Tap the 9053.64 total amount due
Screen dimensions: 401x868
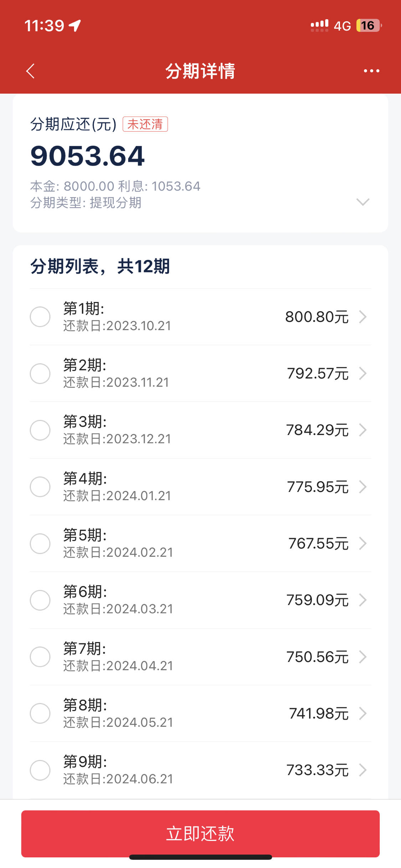88,156
